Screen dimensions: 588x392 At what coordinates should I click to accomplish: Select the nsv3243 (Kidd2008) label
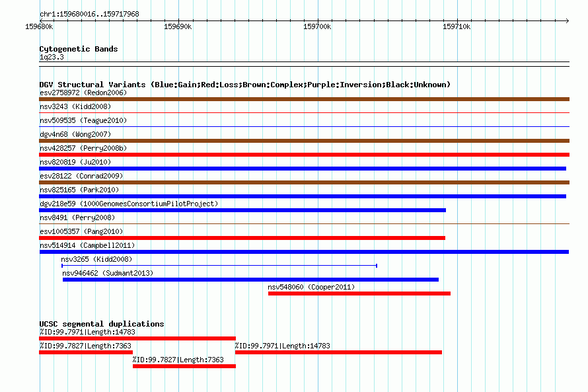[75, 106]
